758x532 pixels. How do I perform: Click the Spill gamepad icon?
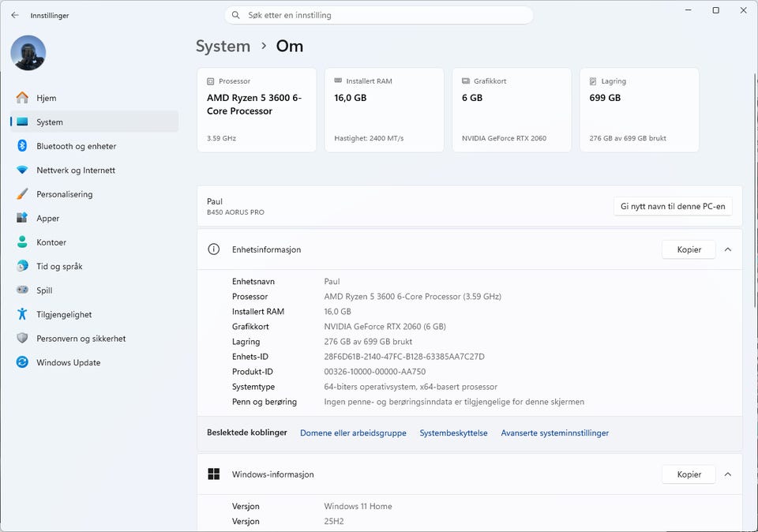point(22,290)
